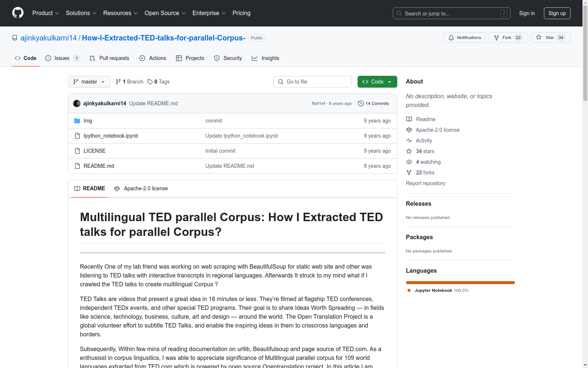Focus the Search or jump to field
Image resolution: width=588 pixels, height=368 pixels.
(452, 13)
